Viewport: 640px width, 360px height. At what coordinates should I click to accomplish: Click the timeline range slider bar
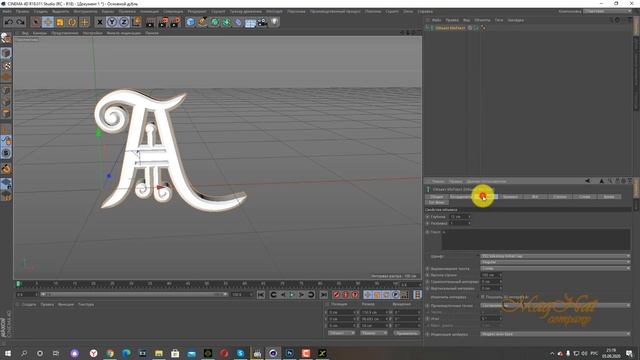[x=134, y=294]
